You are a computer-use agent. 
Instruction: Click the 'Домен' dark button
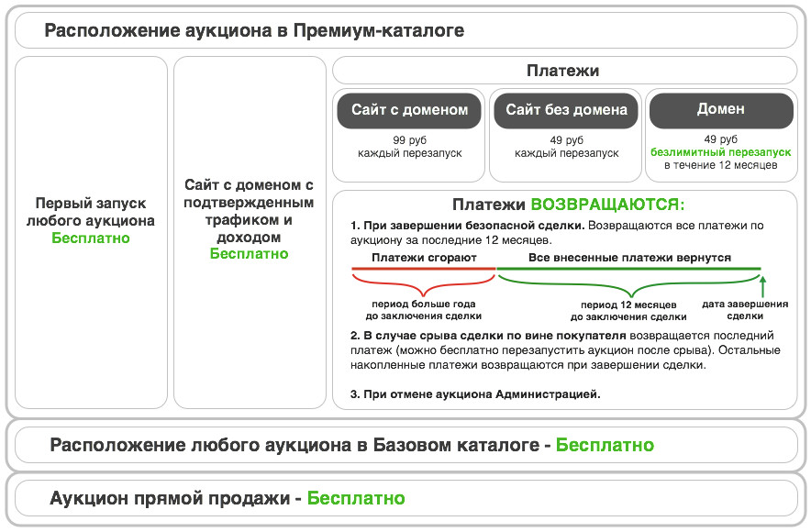[x=721, y=110]
